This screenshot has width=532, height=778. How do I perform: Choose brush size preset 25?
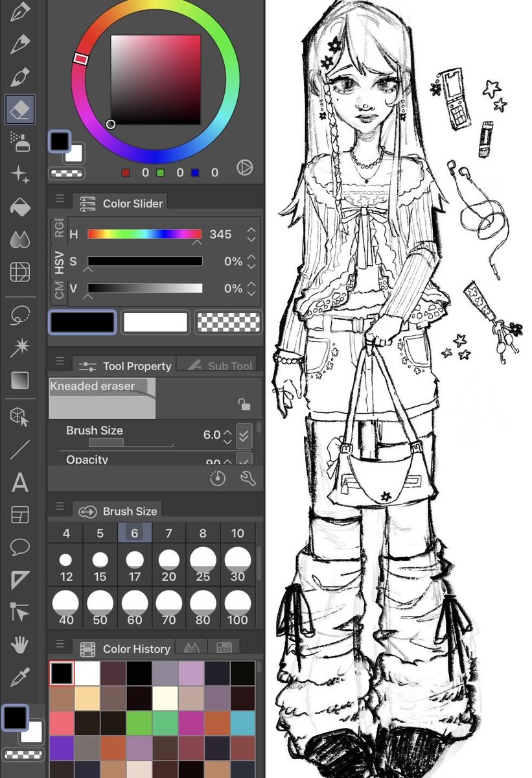coord(203,565)
